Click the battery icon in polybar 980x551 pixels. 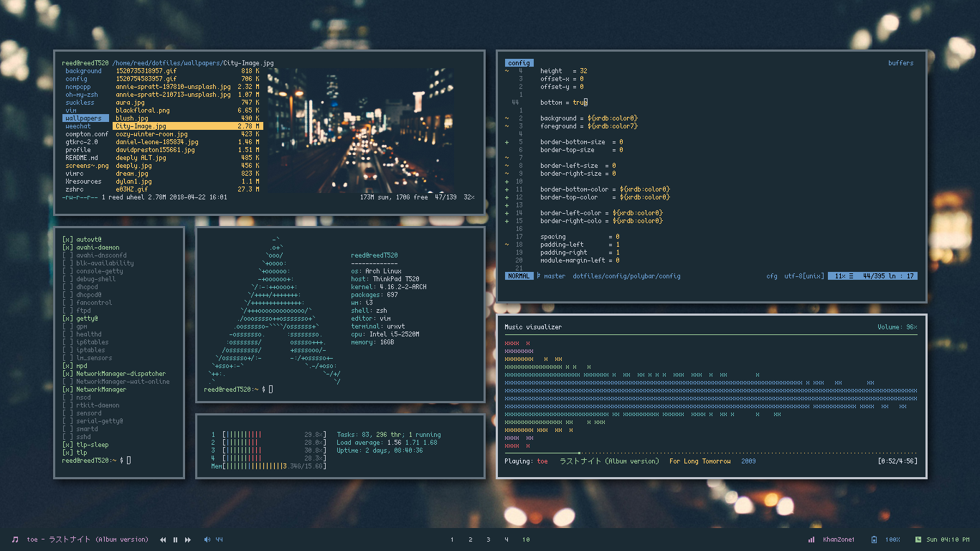coord(874,540)
